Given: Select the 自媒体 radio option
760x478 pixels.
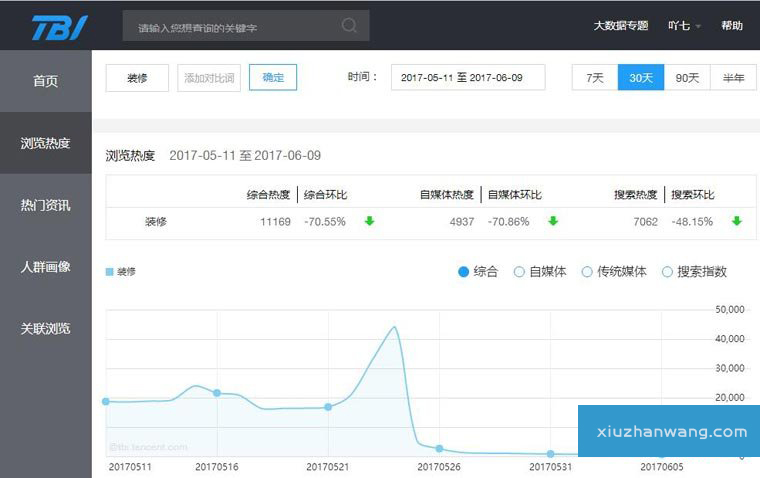Looking at the screenshot, I should click(x=519, y=271).
